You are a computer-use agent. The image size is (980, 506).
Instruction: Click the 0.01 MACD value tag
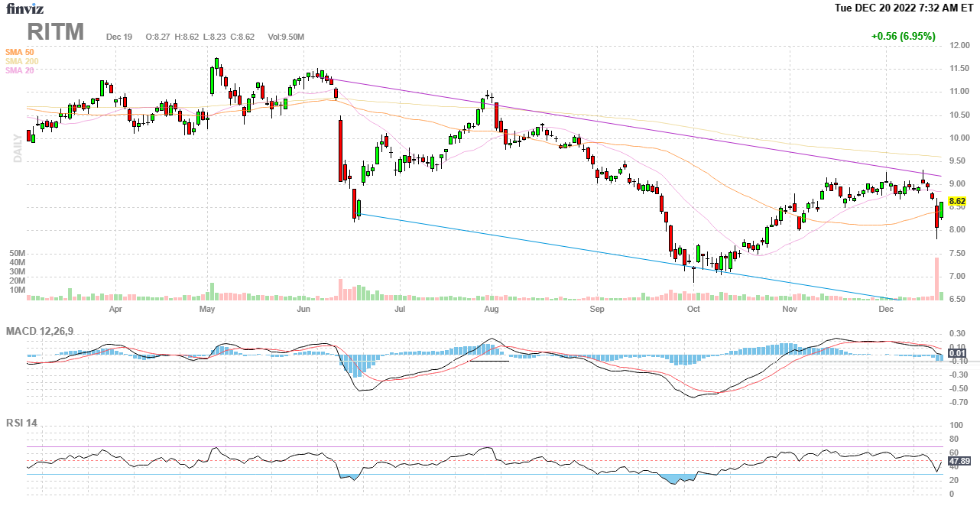(x=956, y=352)
